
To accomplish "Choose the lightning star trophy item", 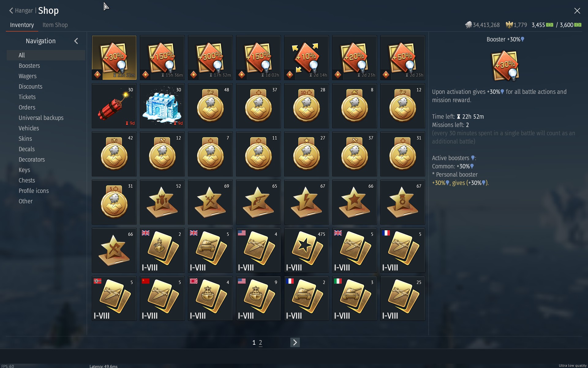I will click(306, 202).
